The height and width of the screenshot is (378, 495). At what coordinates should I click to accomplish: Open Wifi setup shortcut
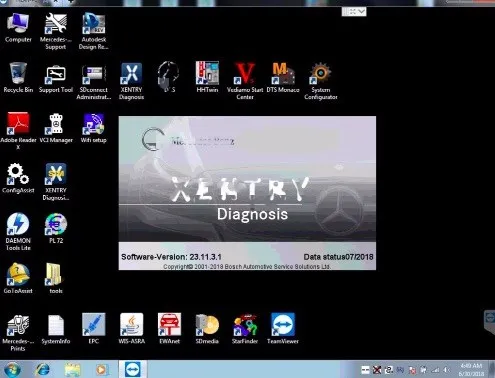point(94,128)
